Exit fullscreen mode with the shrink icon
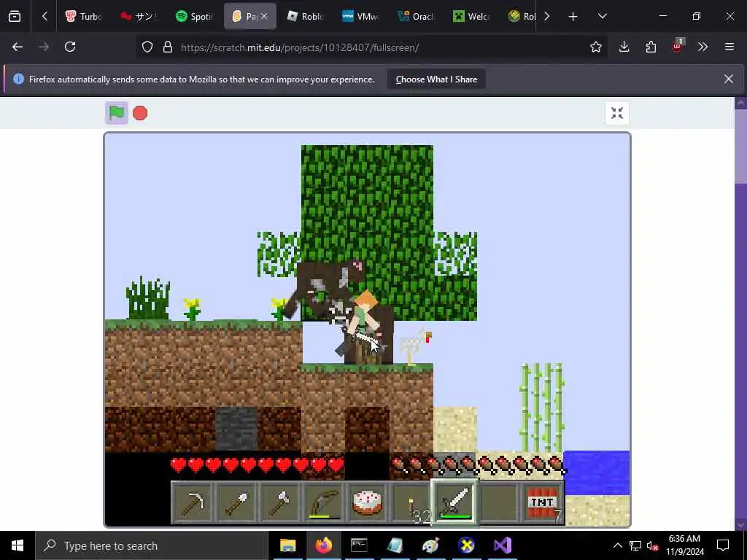 click(x=617, y=113)
